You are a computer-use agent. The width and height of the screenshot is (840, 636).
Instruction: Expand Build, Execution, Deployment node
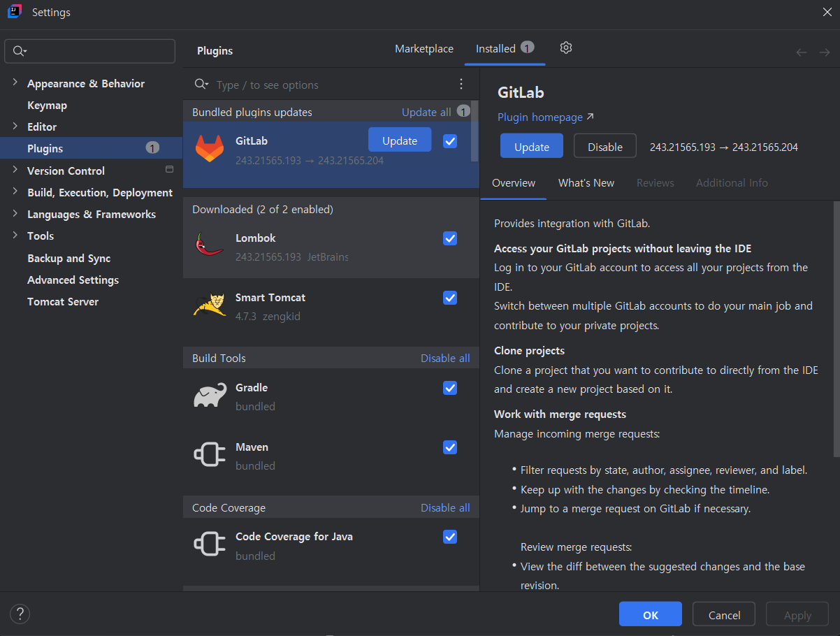coord(15,191)
